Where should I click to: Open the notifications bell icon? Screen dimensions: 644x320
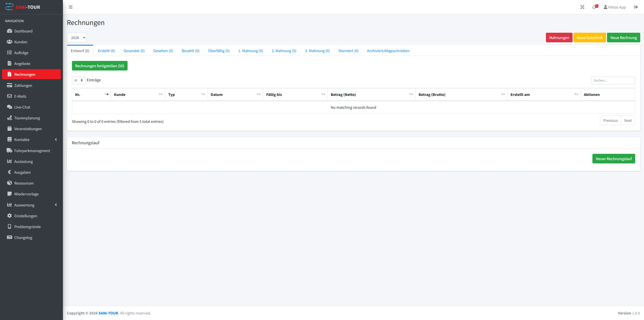594,7
